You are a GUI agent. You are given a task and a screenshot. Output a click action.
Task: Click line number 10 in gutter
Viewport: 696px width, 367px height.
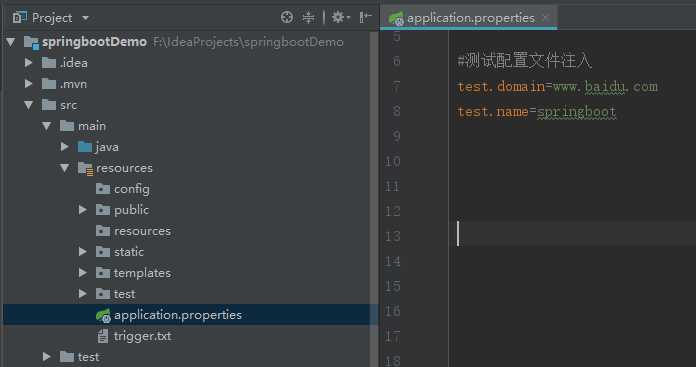point(392,161)
